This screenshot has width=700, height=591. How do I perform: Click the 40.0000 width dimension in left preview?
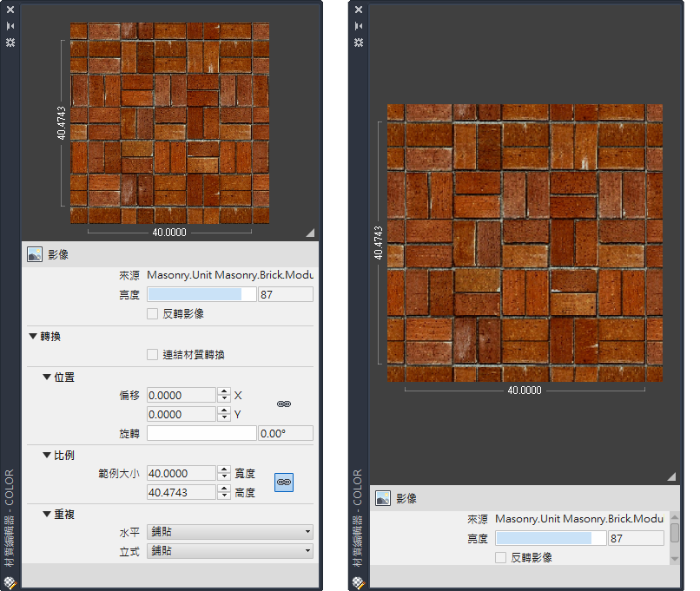(169, 233)
